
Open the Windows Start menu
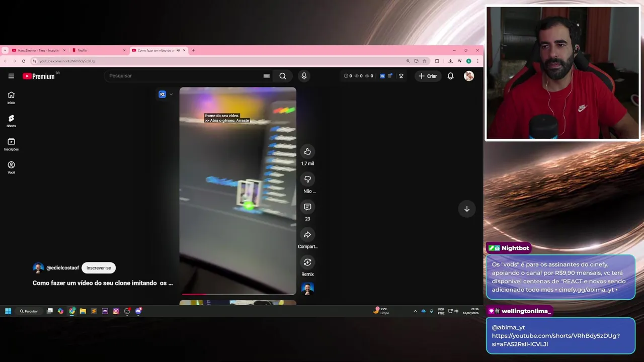(8, 311)
